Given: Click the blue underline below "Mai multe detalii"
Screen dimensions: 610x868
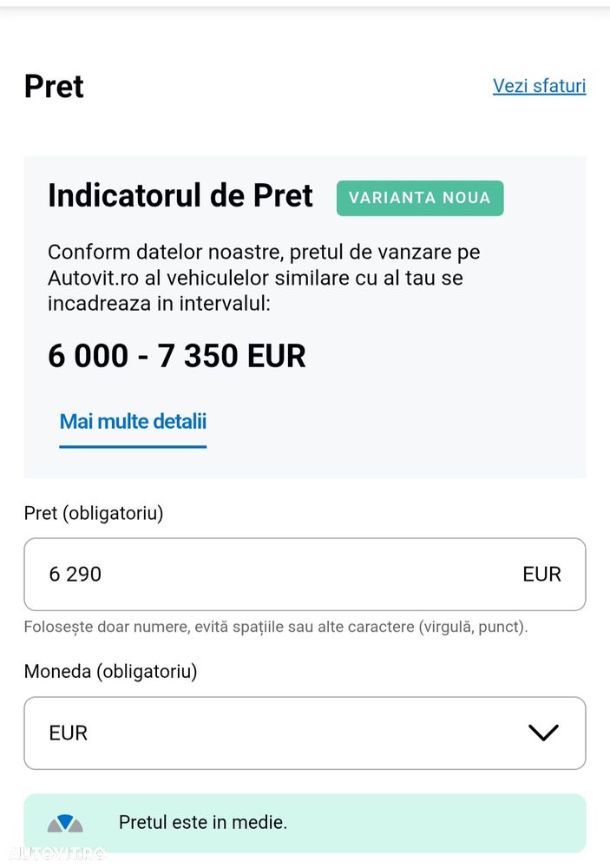Looking at the screenshot, I should (133, 446).
